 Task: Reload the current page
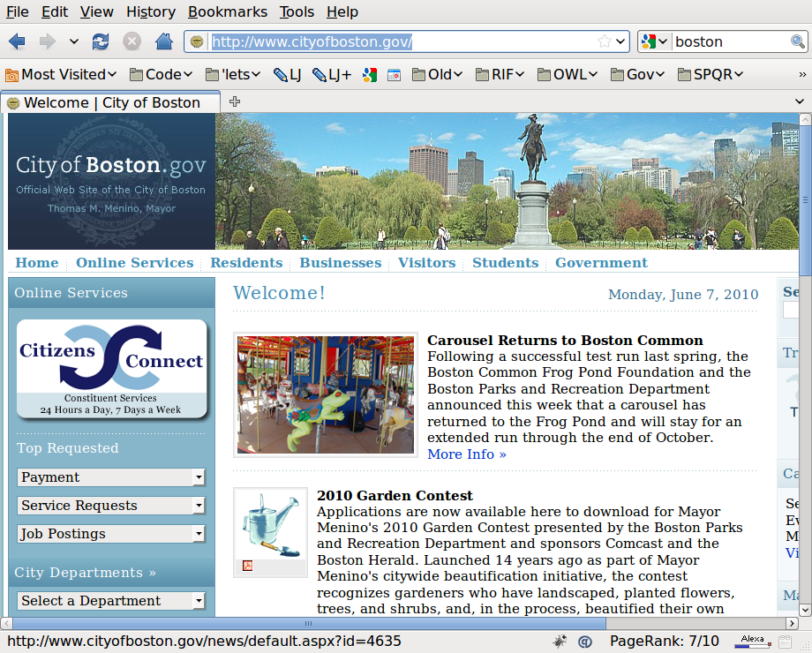pos(101,41)
